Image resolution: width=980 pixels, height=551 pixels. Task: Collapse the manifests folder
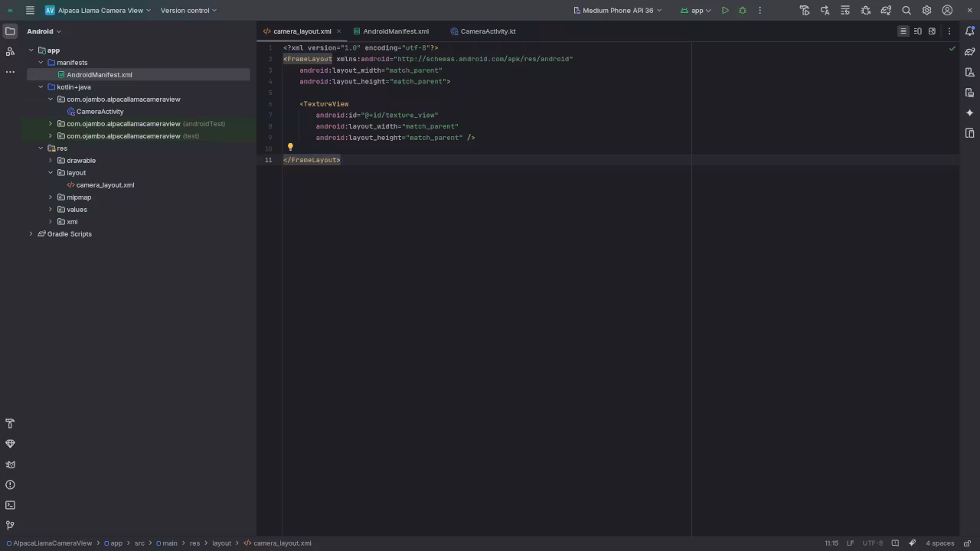tap(41, 63)
